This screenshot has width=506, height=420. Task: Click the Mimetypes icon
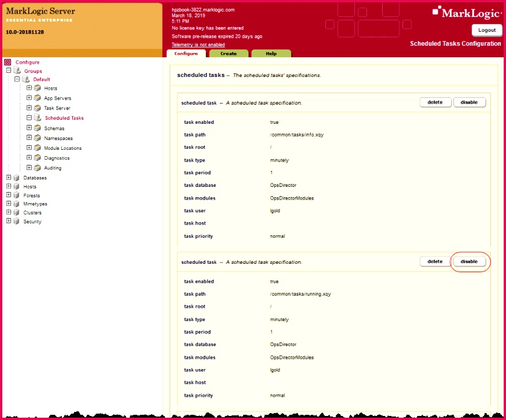(16, 204)
